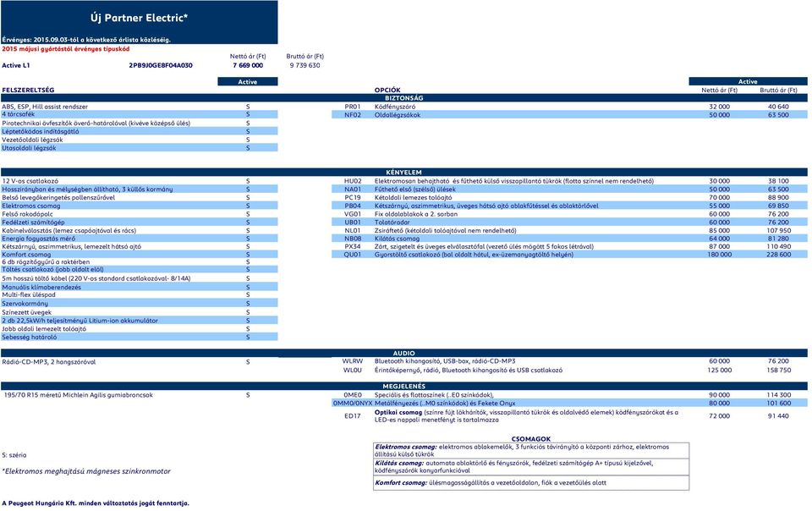
Task: Click the red note "2015 májusi gyártástól érvényes típuskód"
Action: [x=66, y=49]
